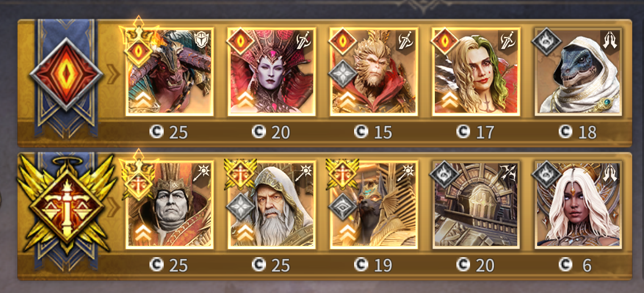Pick the hooded lizard hero portrait
Screen dimensions: 644x293
point(578,72)
